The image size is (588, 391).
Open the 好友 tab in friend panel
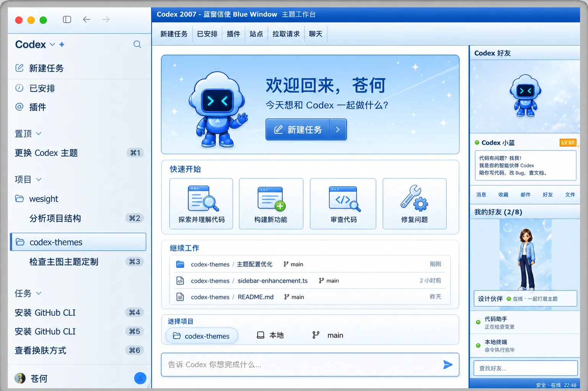pyautogui.click(x=548, y=195)
